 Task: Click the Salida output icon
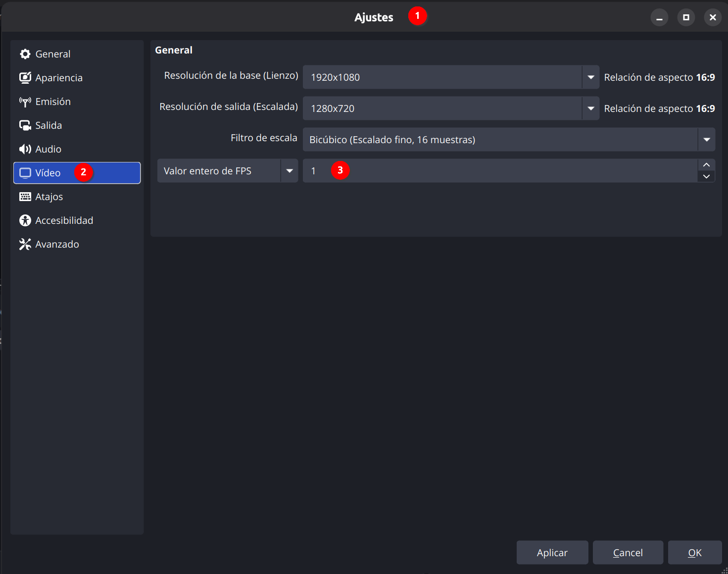(x=25, y=125)
